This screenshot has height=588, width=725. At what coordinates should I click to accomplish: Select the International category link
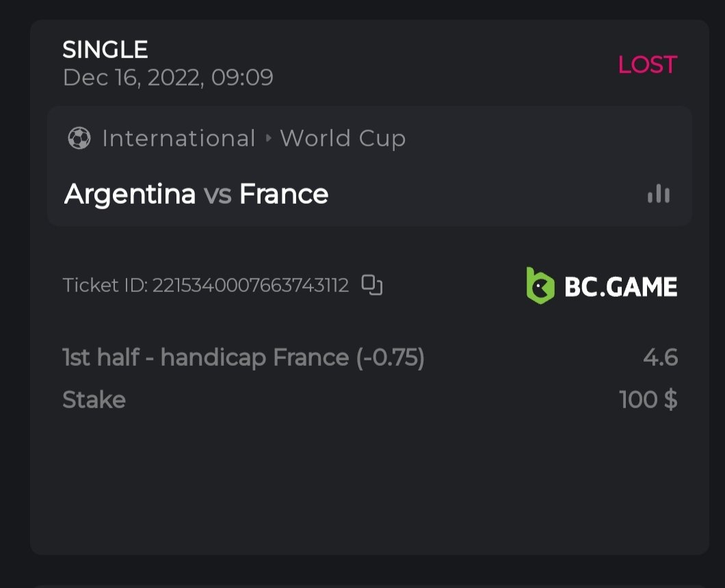pyautogui.click(x=179, y=139)
